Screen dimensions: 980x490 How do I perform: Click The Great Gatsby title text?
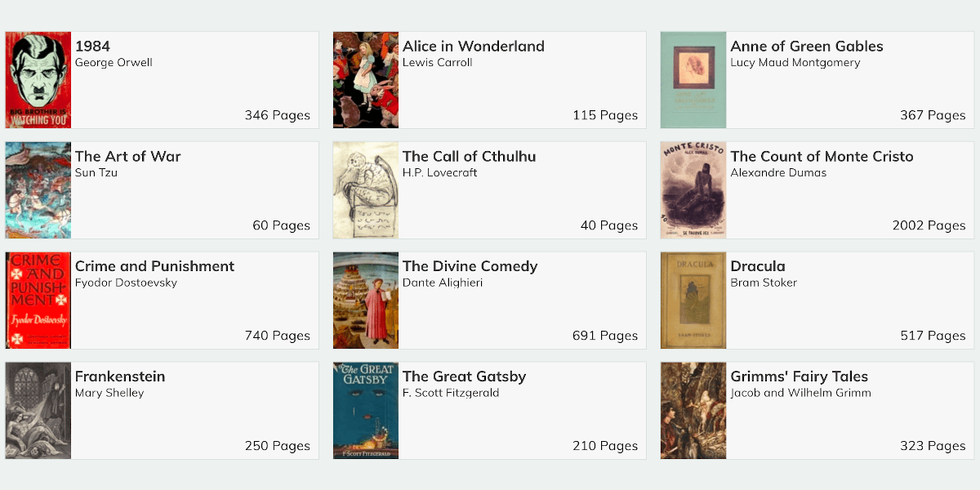pyautogui.click(x=464, y=376)
